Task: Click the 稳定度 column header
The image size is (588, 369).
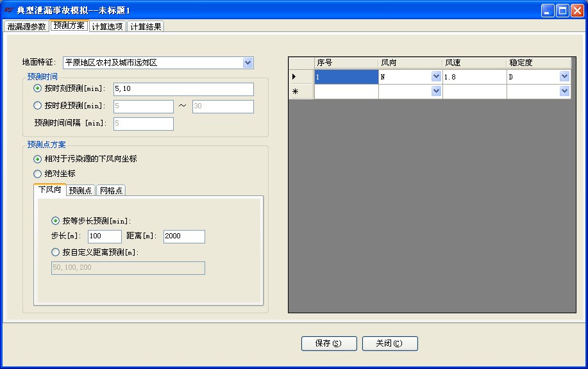Action: pos(539,63)
